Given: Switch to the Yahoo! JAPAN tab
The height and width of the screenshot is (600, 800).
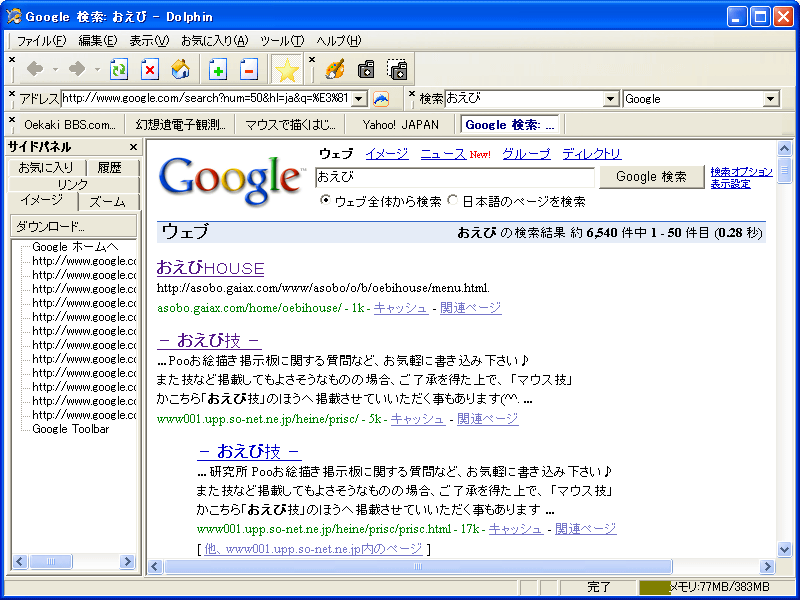Looking at the screenshot, I should tap(401, 124).
